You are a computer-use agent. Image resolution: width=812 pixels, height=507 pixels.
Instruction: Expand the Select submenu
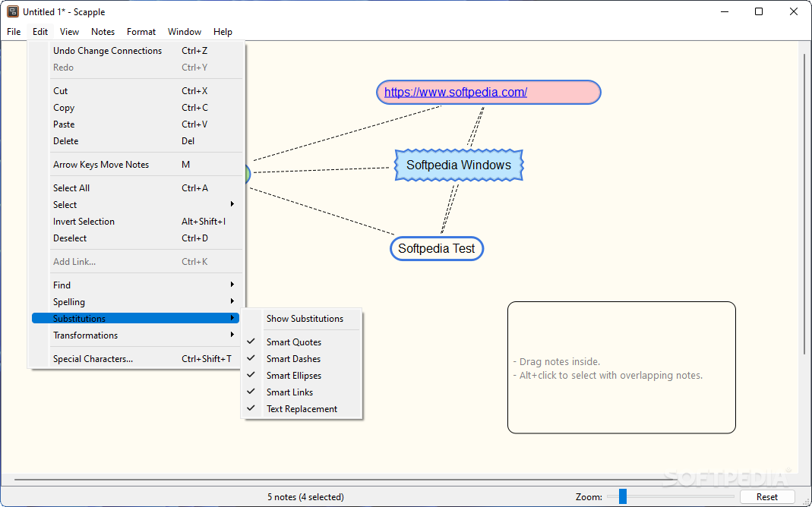pos(136,205)
